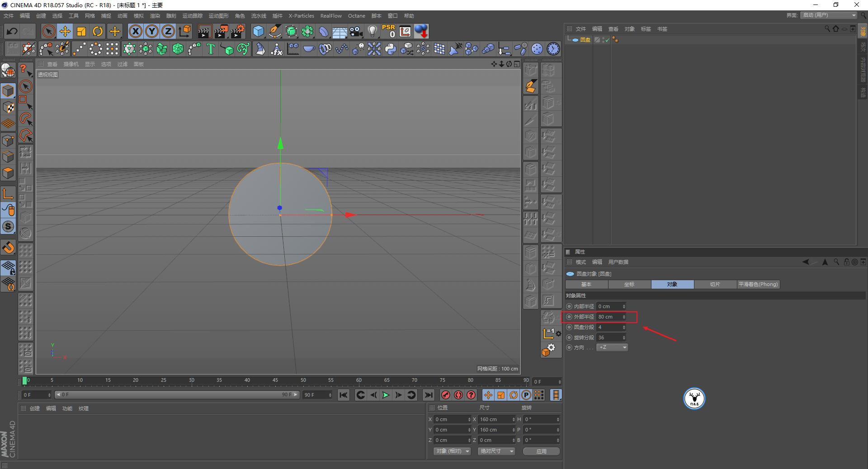Select the Rotate tool in the toolbar

click(98, 31)
